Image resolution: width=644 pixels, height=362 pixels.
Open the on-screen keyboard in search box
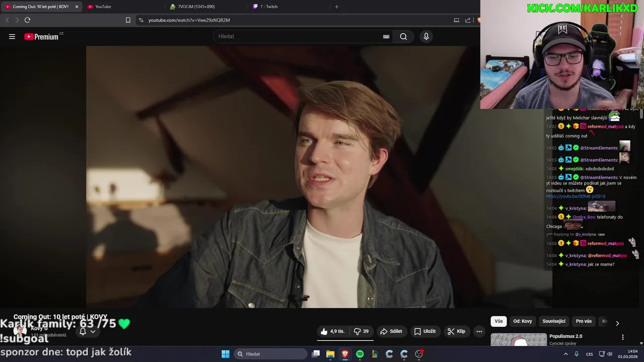(386, 37)
